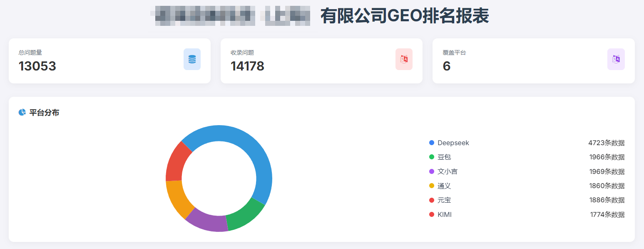The image size is (644, 249).
Task: Click the purple platform icon on 覆盖平台 card
Action: point(616,59)
